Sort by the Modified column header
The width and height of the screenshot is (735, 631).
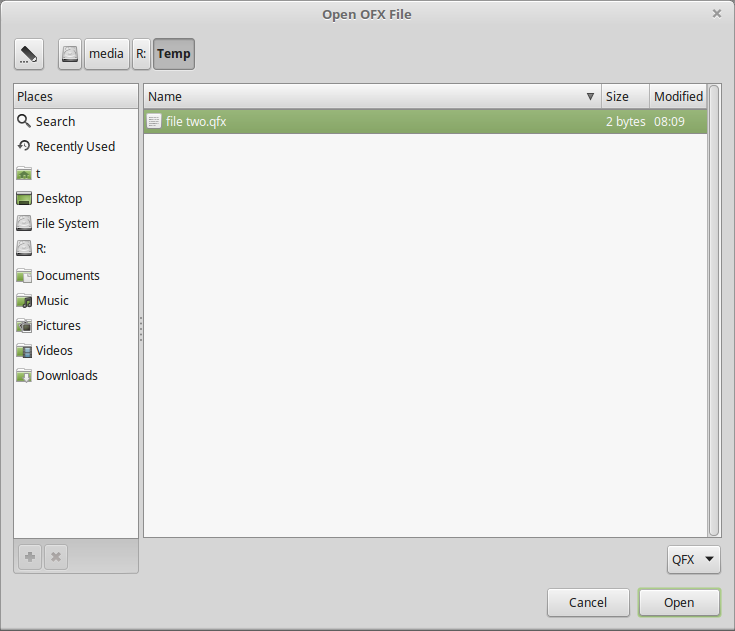coord(678,97)
